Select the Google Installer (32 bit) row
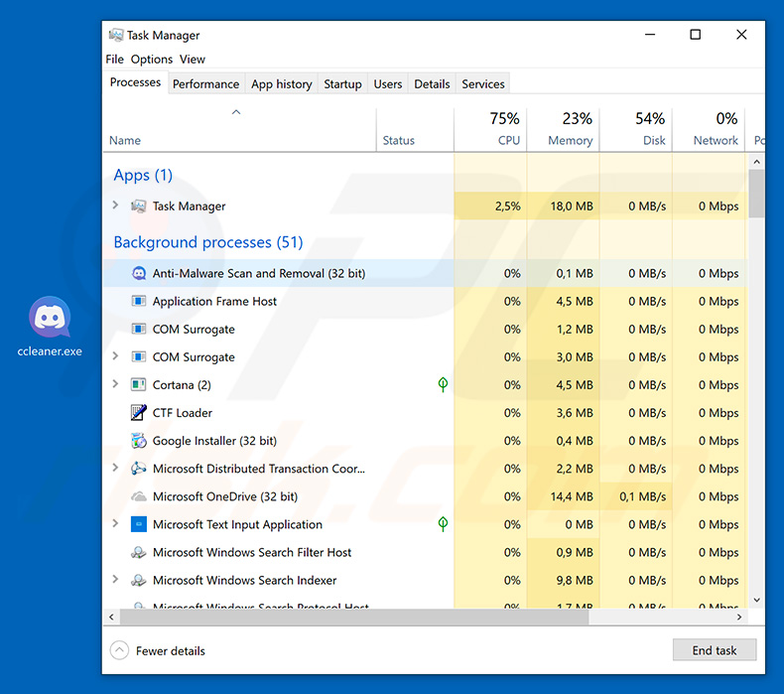Screen dimensions: 784x694 426,441
